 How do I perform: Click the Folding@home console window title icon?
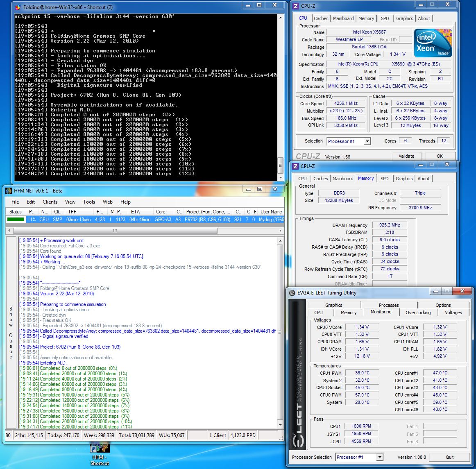(x=18, y=7)
